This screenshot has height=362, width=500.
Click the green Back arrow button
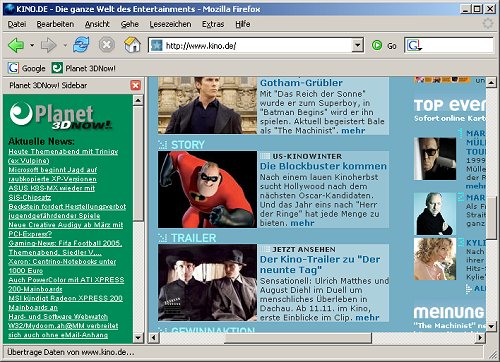point(16,45)
